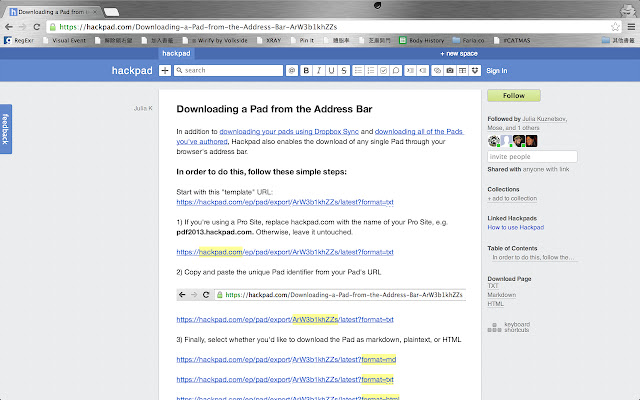Click + new space
Screen dimensions: 640x400
point(459,53)
